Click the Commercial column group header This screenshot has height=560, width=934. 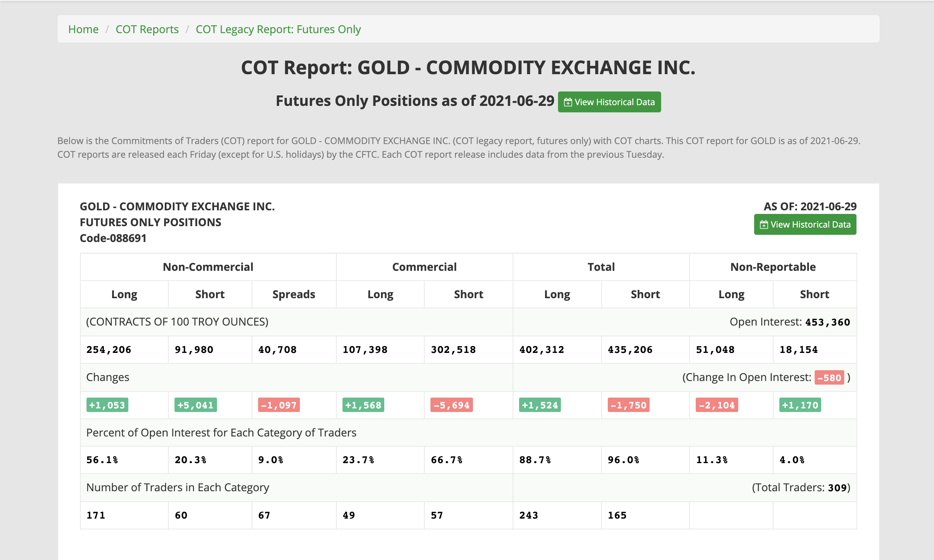point(424,267)
